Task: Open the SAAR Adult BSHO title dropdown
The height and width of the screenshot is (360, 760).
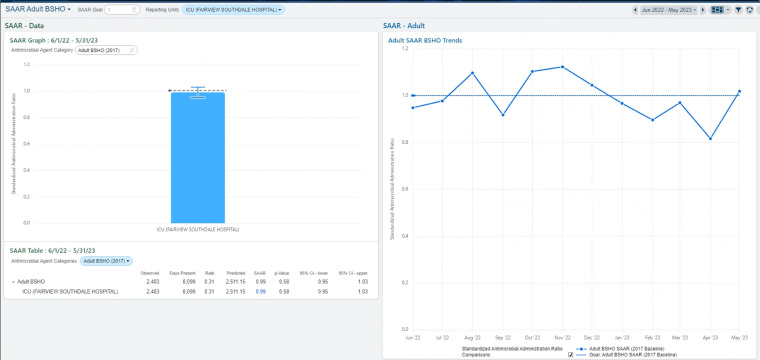Action: (x=38, y=9)
